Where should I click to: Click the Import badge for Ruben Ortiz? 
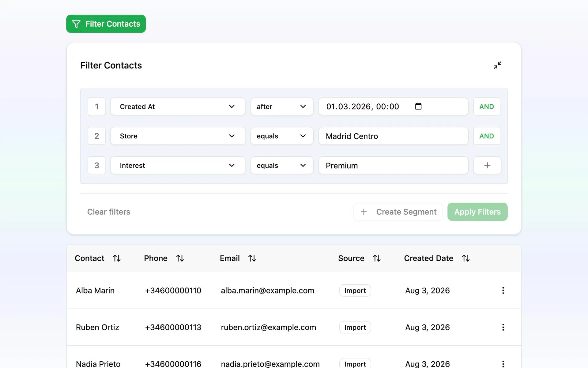pos(355,327)
